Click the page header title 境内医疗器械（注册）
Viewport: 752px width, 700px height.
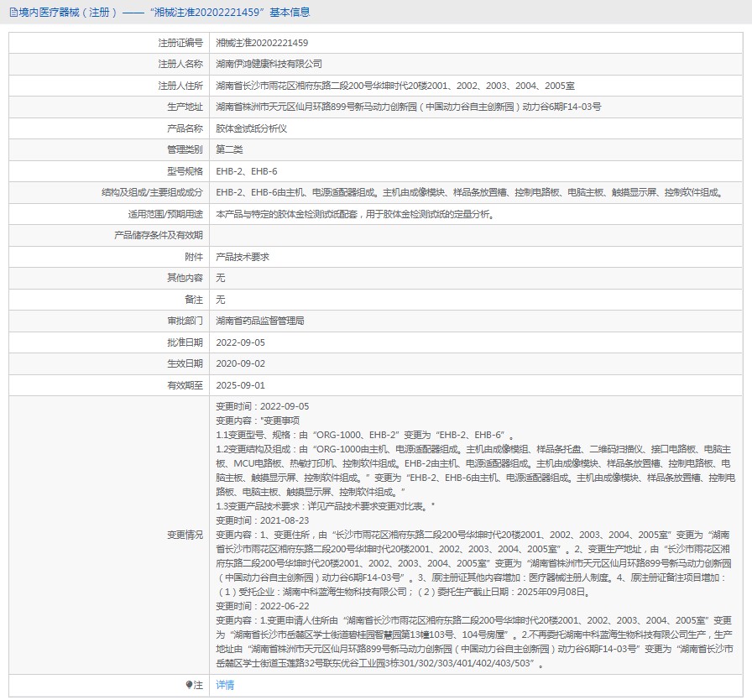tap(68, 13)
